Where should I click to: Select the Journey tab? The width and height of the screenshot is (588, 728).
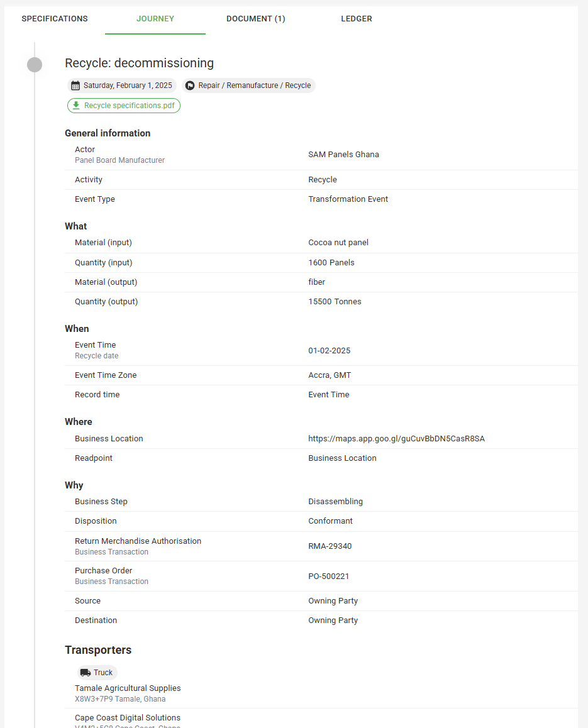[x=155, y=19]
